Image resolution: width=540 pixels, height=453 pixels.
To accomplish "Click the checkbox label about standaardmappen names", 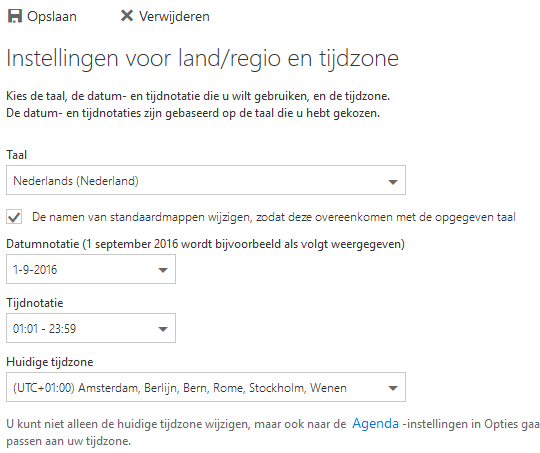I will [x=274, y=217].
